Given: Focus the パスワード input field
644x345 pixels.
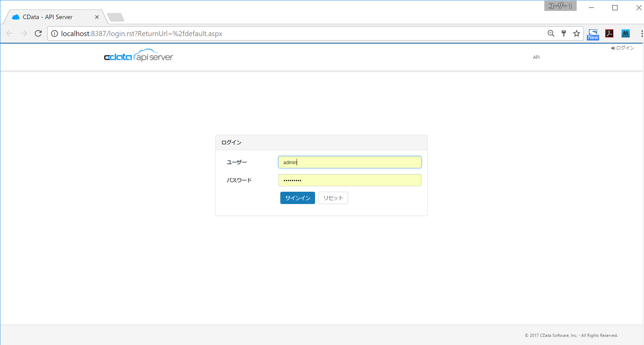Looking at the screenshot, I should (350, 180).
